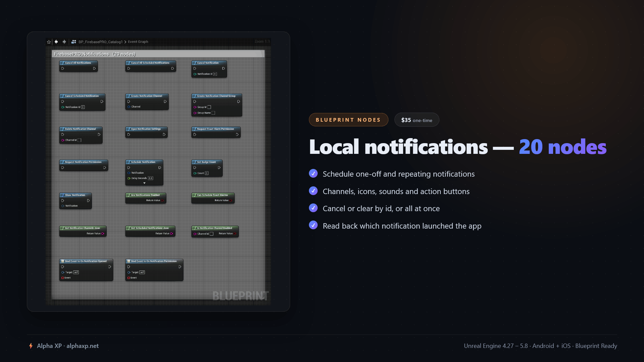Go back with the left arrow icon
This screenshot has height=362, width=644.
pos(56,42)
